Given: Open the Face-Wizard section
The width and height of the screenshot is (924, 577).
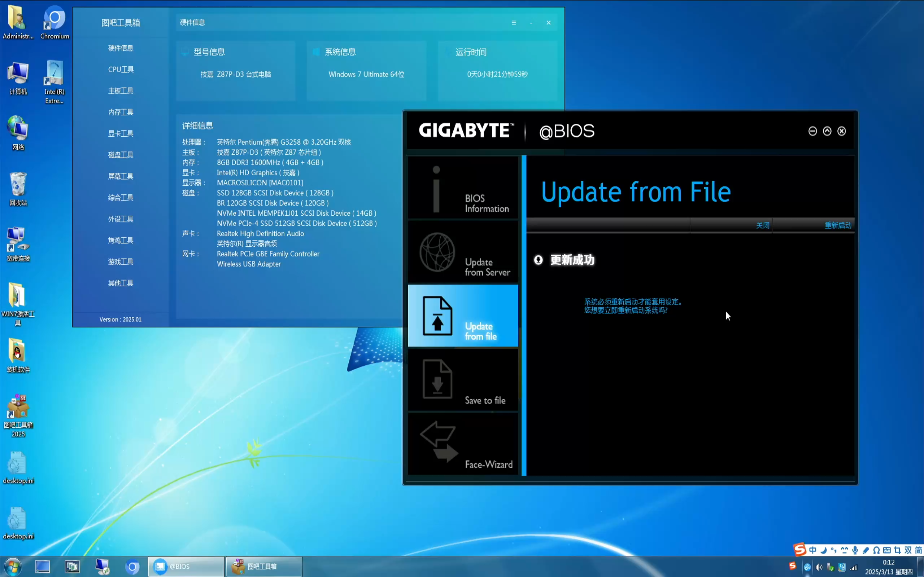Looking at the screenshot, I should [x=463, y=444].
